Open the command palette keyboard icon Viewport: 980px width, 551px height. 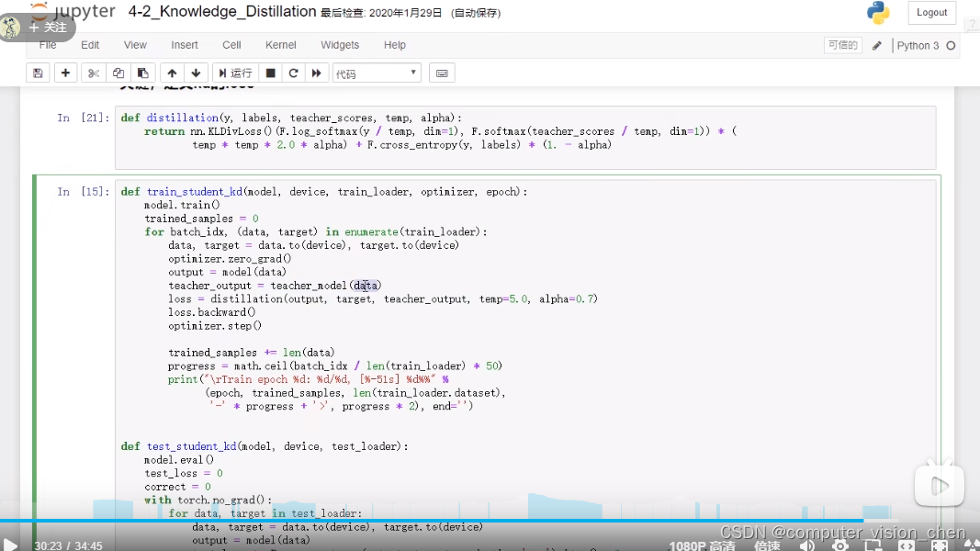[x=442, y=73]
